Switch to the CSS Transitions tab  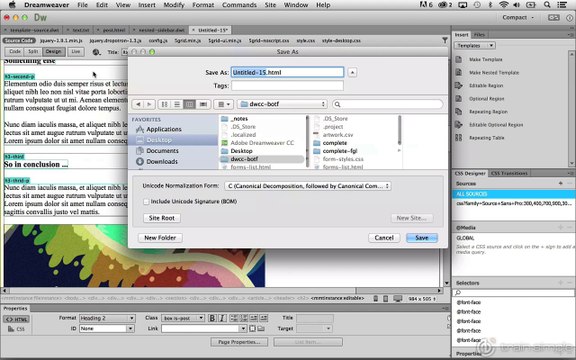click(x=509, y=173)
